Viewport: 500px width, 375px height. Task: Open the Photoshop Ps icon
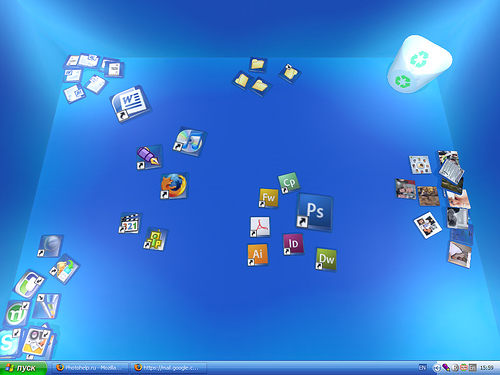(315, 212)
